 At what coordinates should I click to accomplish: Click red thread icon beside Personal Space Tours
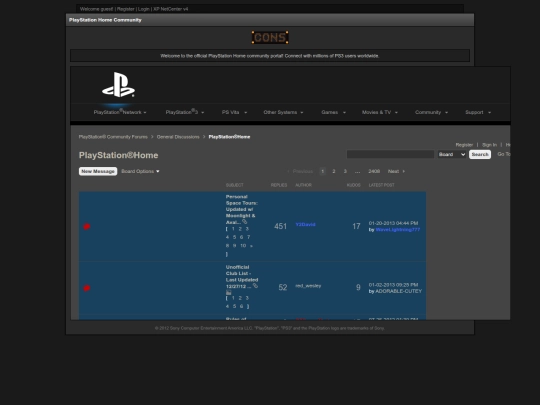(x=87, y=226)
